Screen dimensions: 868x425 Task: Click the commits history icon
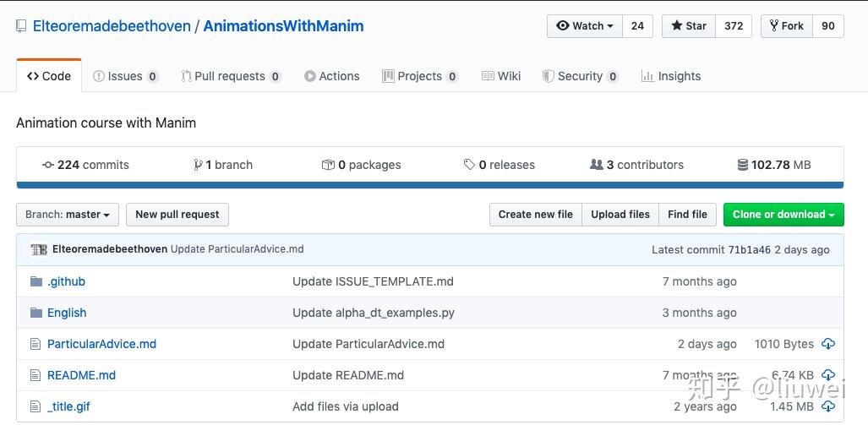48,165
